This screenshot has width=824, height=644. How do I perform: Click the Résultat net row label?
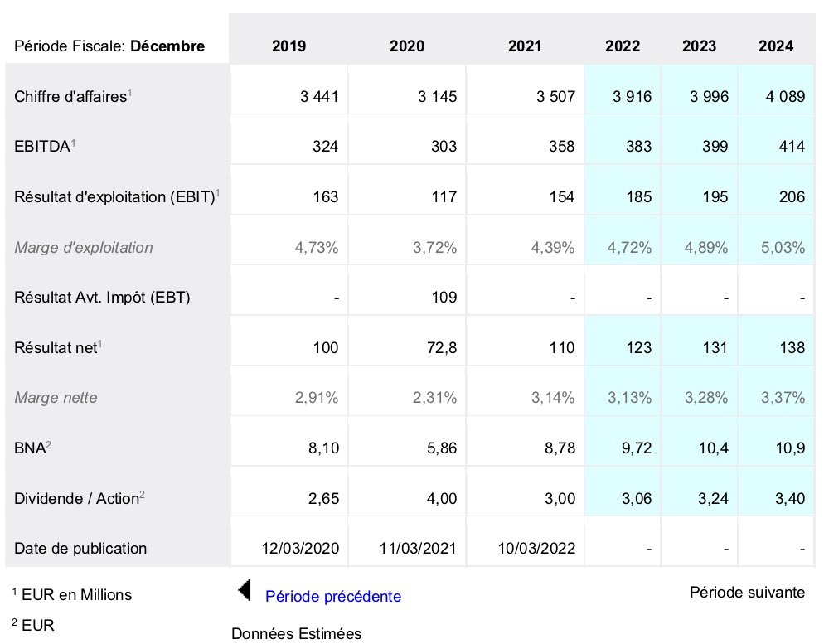point(57,347)
